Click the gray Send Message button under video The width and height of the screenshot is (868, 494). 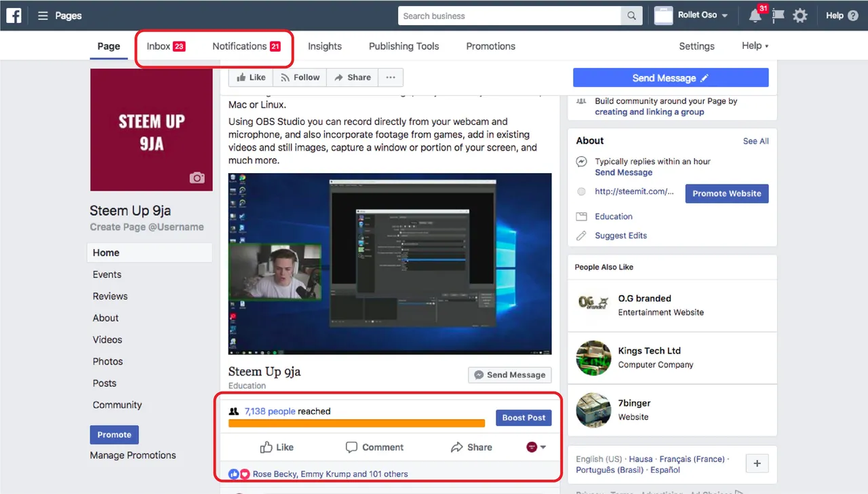click(x=510, y=375)
